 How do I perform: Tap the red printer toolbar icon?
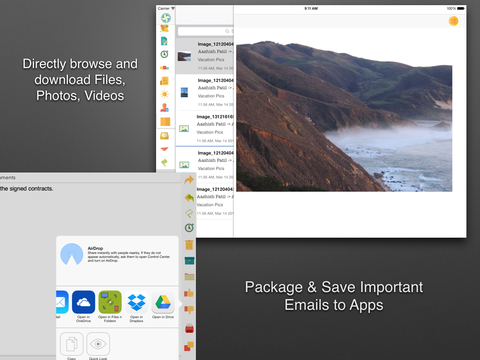tap(189, 329)
